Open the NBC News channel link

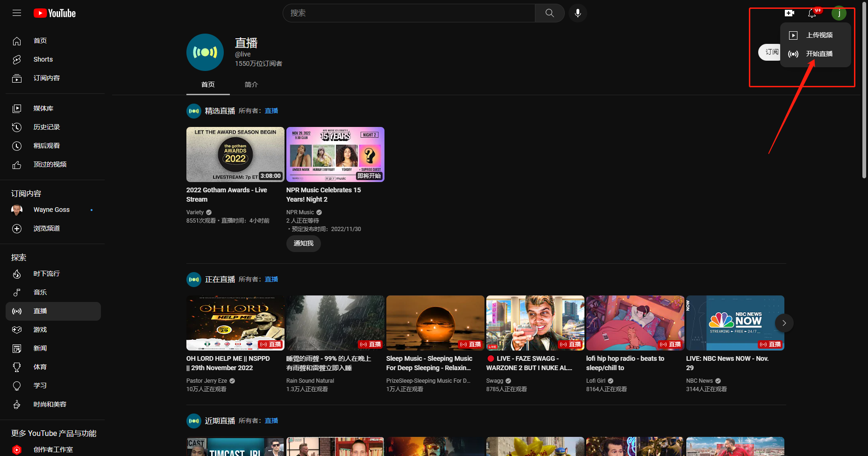699,381
